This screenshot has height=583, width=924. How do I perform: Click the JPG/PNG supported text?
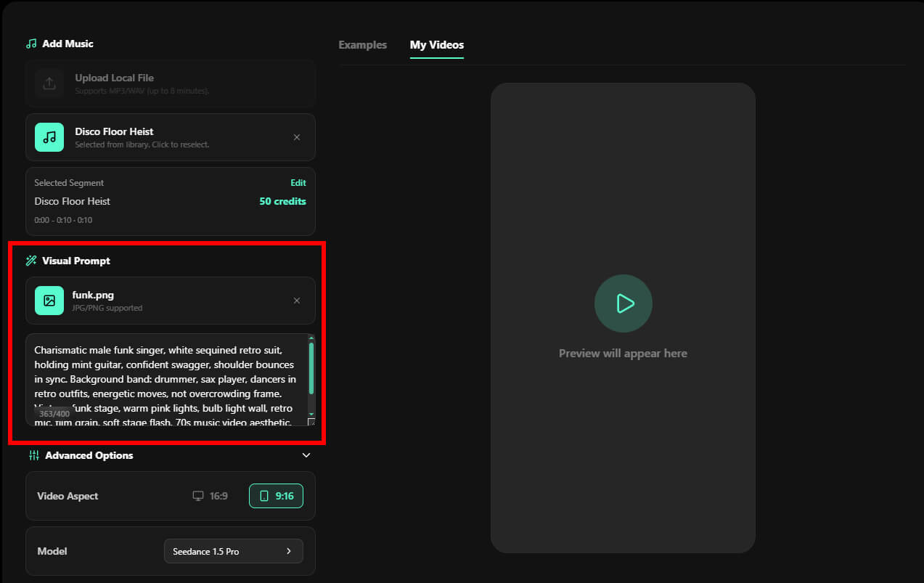(x=107, y=308)
